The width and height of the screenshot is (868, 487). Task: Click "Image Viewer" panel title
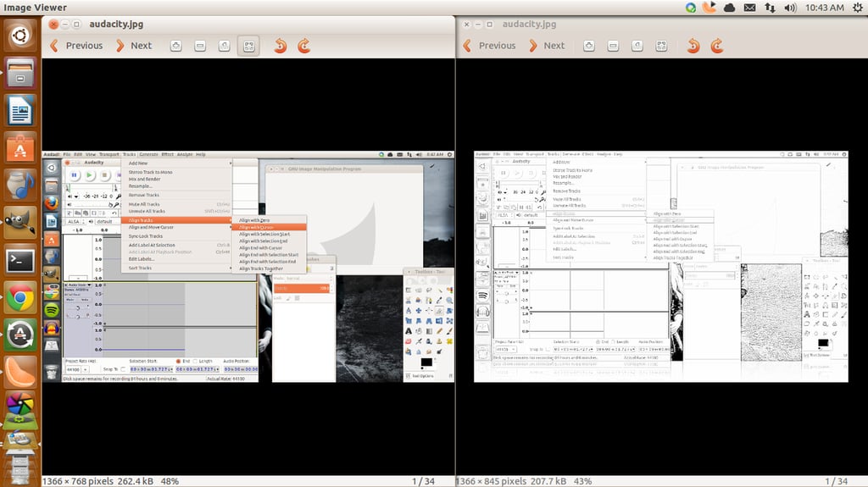pyautogui.click(x=35, y=8)
